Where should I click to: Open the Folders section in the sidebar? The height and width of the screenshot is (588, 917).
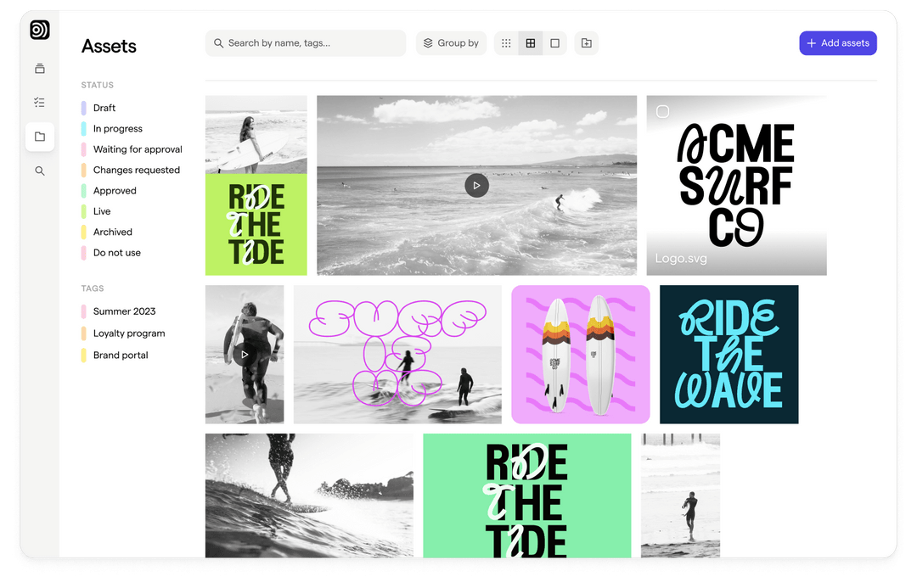(x=39, y=137)
